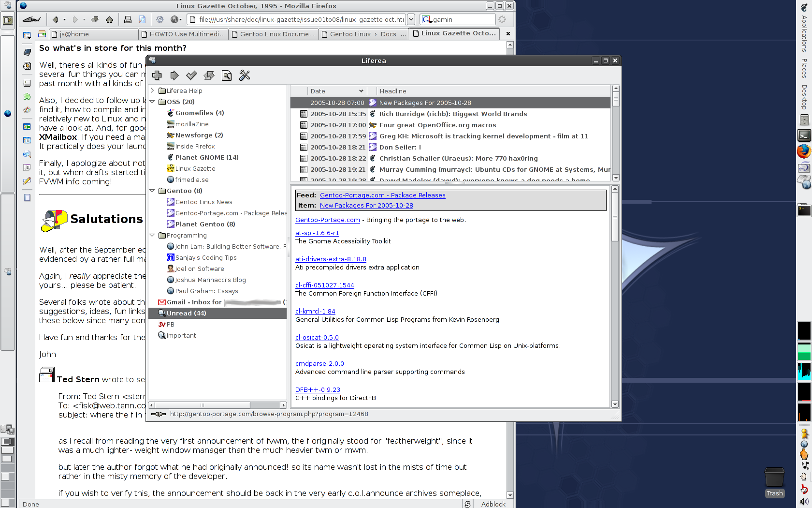The width and height of the screenshot is (812, 508).
Task: Click the new tab icon left of js@home tab
Action: [42, 34]
